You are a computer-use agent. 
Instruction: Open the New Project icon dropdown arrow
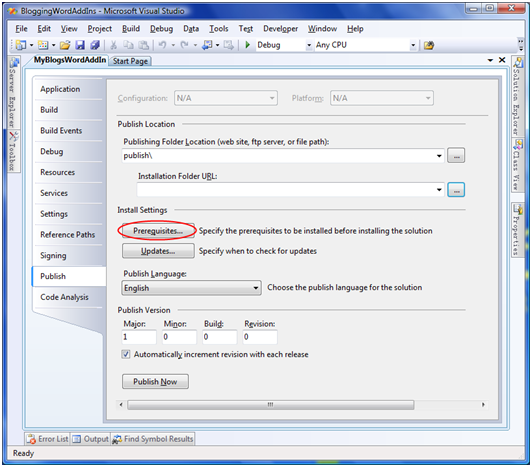[x=31, y=45]
